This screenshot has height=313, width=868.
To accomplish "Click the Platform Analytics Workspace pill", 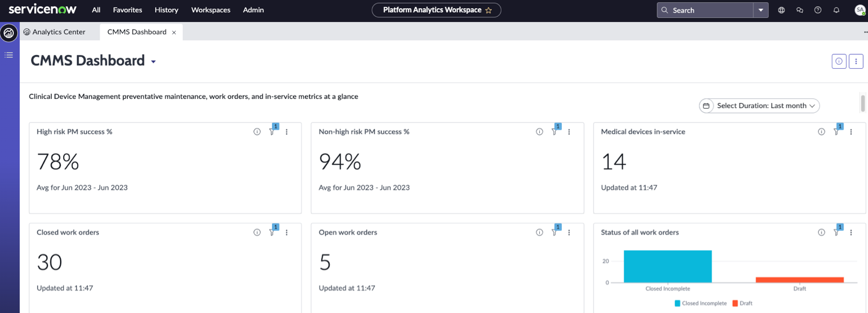I will [436, 10].
